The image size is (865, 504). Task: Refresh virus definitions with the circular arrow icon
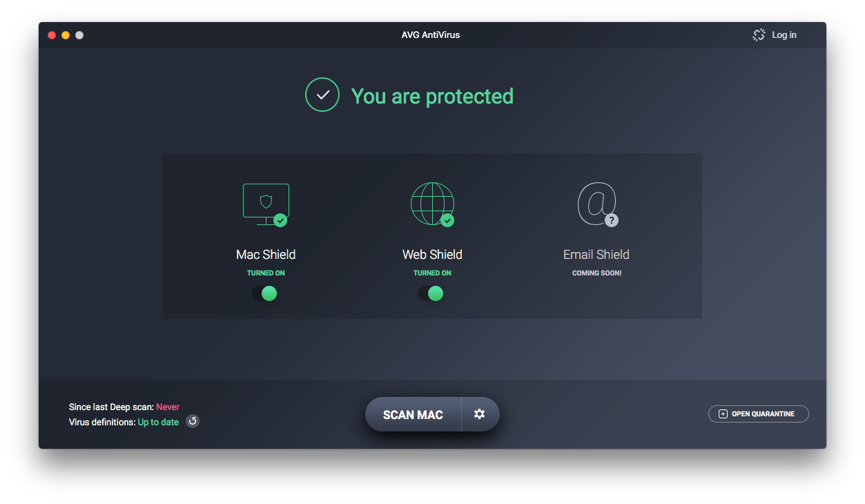point(193,421)
